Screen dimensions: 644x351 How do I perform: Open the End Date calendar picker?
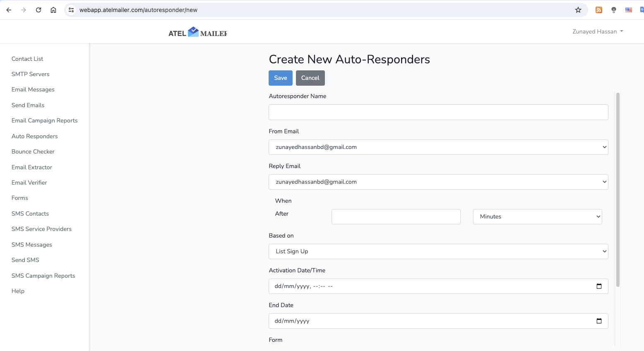[599, 321]
